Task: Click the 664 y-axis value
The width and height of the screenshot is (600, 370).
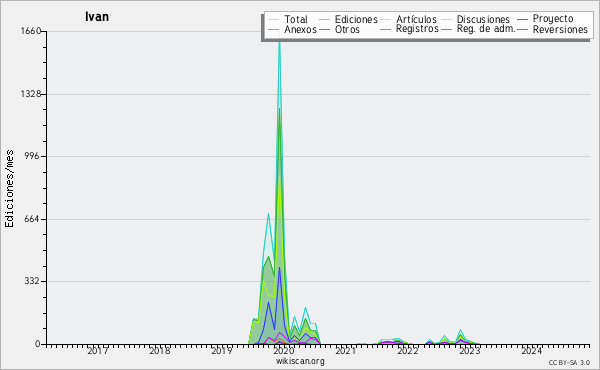Action: [x=33, y=219]
